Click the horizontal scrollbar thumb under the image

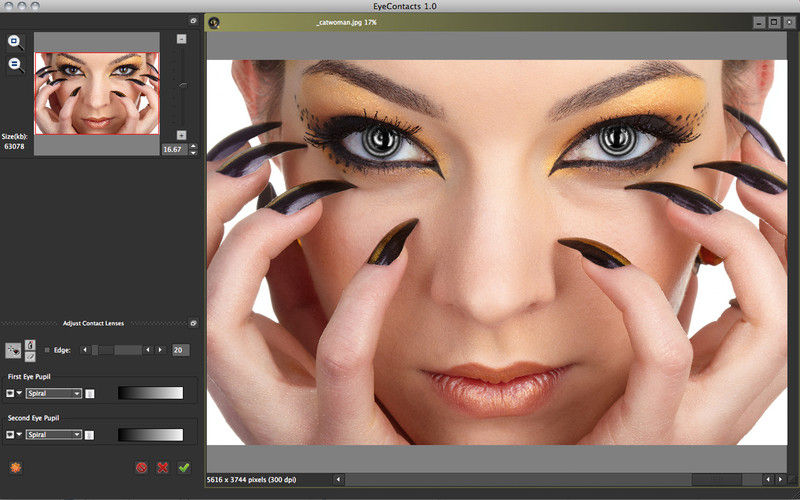pos(717,480)
